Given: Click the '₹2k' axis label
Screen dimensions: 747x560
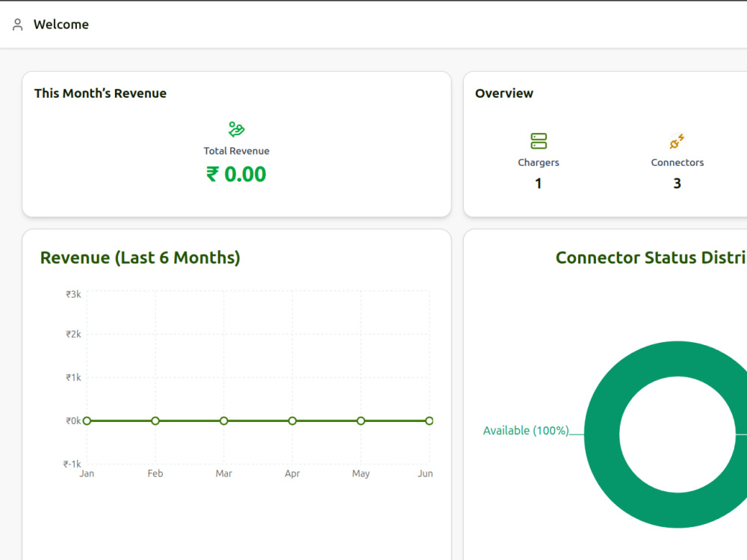Looking at the screenshot, I should (x=73, y=335).
